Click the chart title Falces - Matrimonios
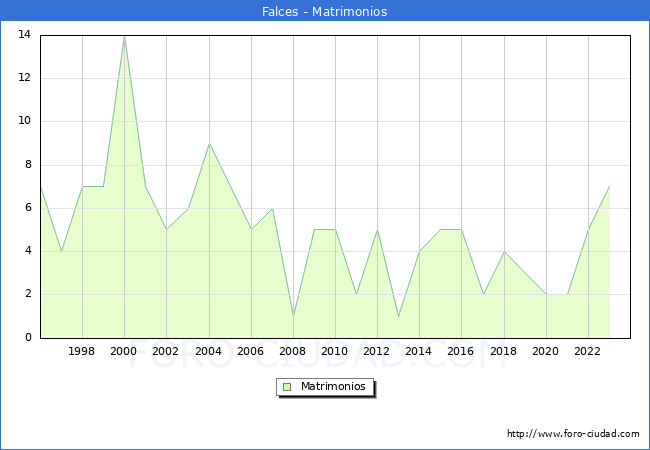This screenshot has width=650, height=450. coord(325,12)
